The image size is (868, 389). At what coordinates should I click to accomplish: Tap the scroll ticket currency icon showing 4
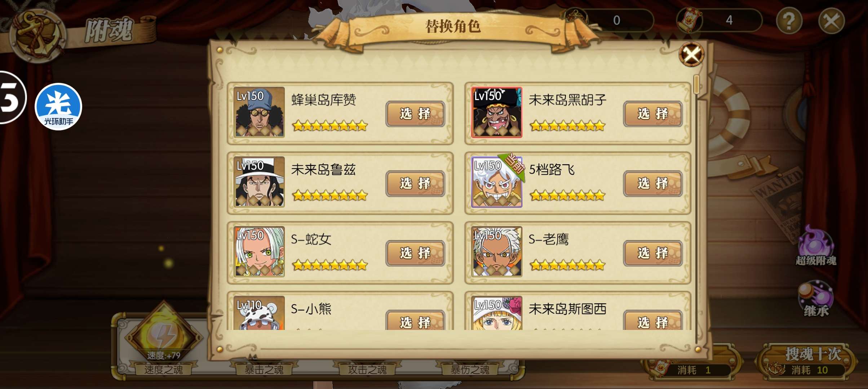tap(689, 20)
